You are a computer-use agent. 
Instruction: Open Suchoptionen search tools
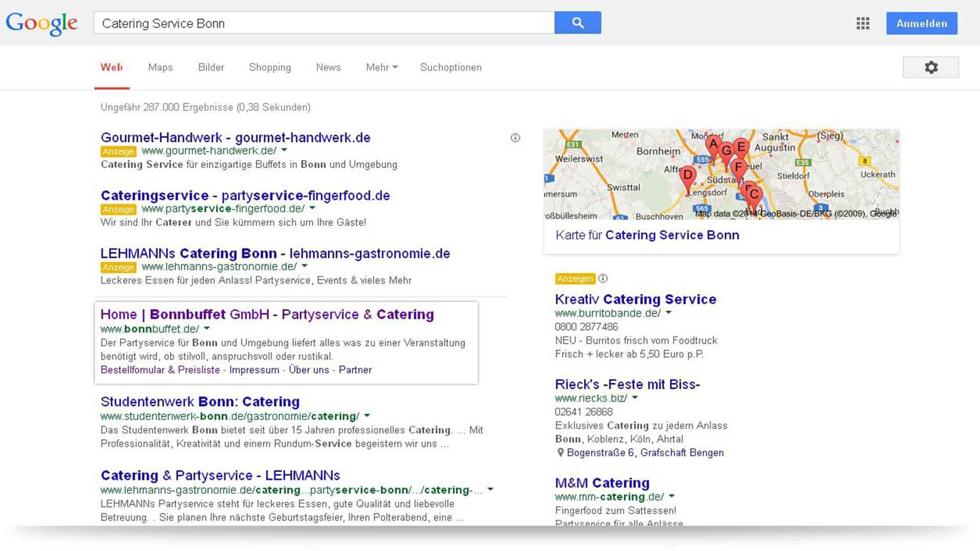pos(451,67)
